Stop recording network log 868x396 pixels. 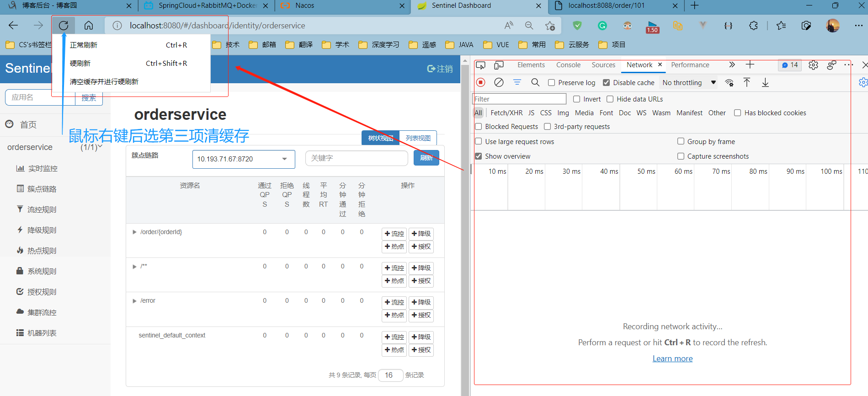(480, 82)
